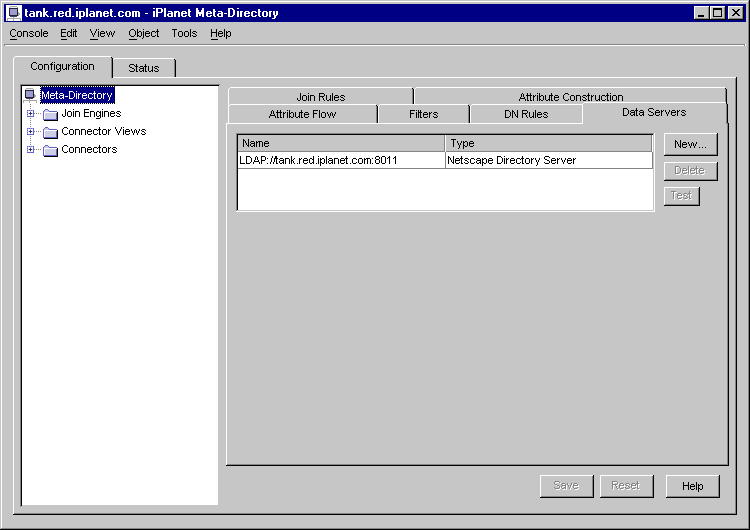Click the Netscape Directory Server cell

pyautogui.click(x=549, y=160)
